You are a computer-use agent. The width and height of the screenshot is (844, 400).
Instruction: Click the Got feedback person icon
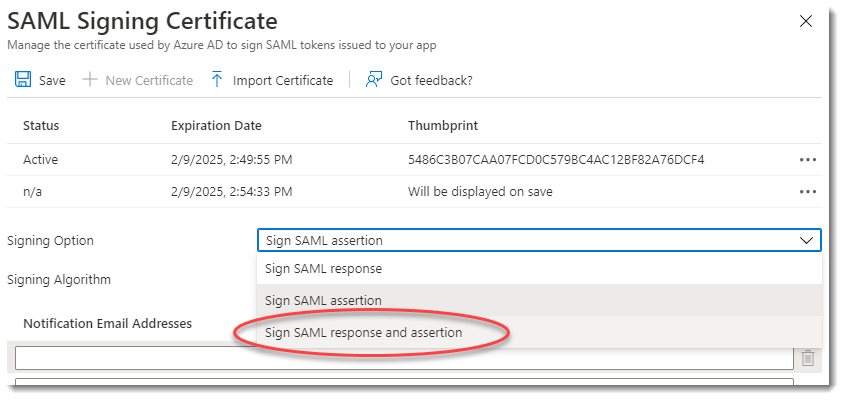coord(374,80)
